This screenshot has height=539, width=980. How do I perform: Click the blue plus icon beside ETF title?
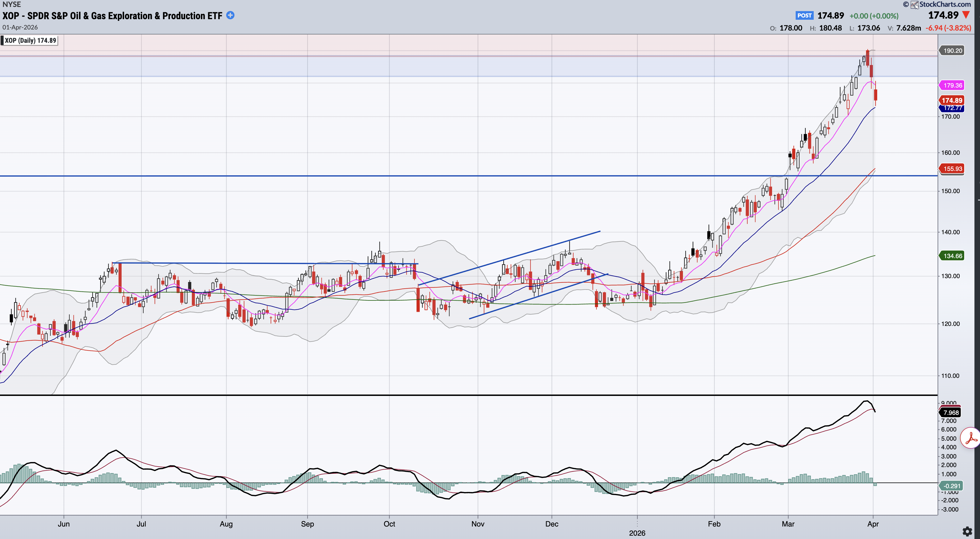[x=230, y=15]
